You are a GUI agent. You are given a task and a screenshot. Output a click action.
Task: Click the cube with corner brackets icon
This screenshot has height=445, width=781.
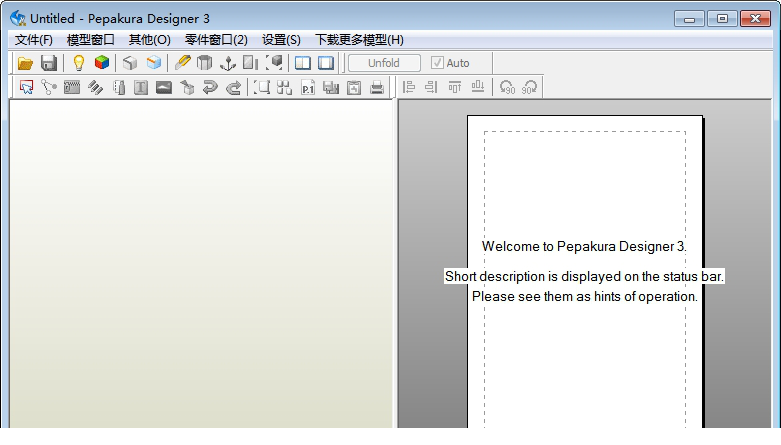pyautogui.click(x=274, y=63)
